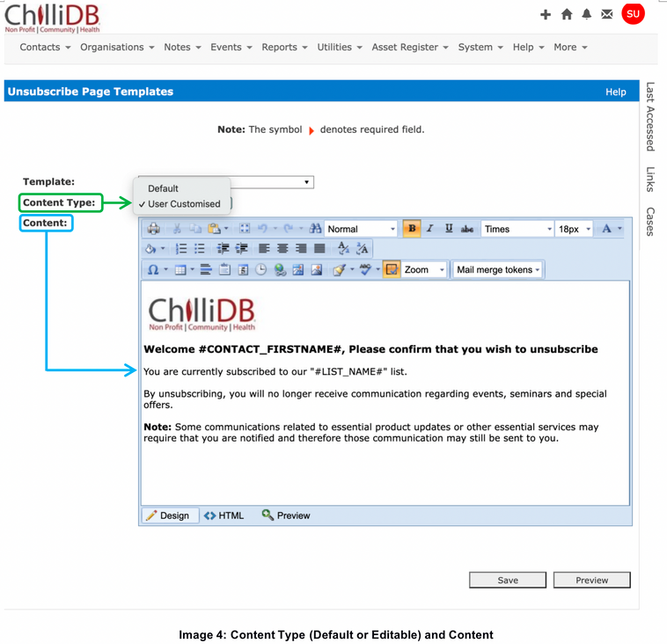This screenshot has height=644, width=667.
Task: Open the editor Zoom dropdown
Action: [x=425, y=270]
